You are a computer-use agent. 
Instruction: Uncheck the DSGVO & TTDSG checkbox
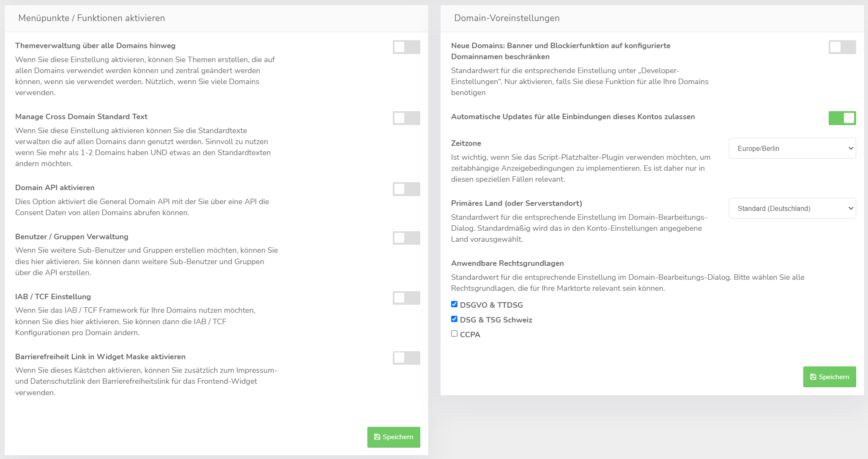pyautogui.click(x=455, y=304)
